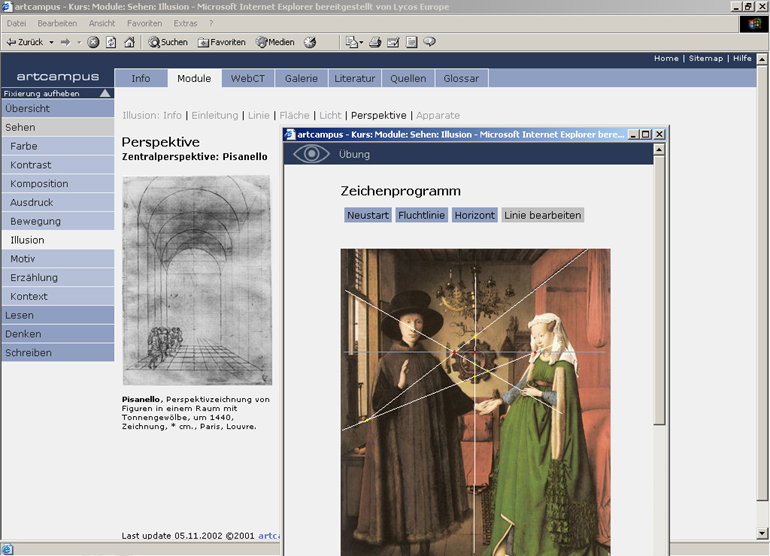
Task: Toggle the Fluchtlinie drawing mode
Action: click(x=422, y=215)
